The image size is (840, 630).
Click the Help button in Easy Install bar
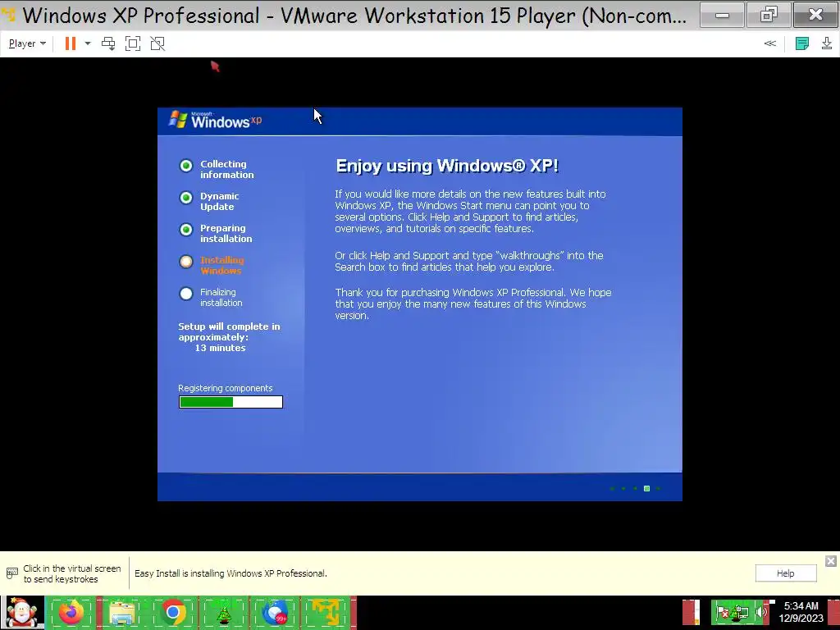pyautogui.click(x=785, y=573)
